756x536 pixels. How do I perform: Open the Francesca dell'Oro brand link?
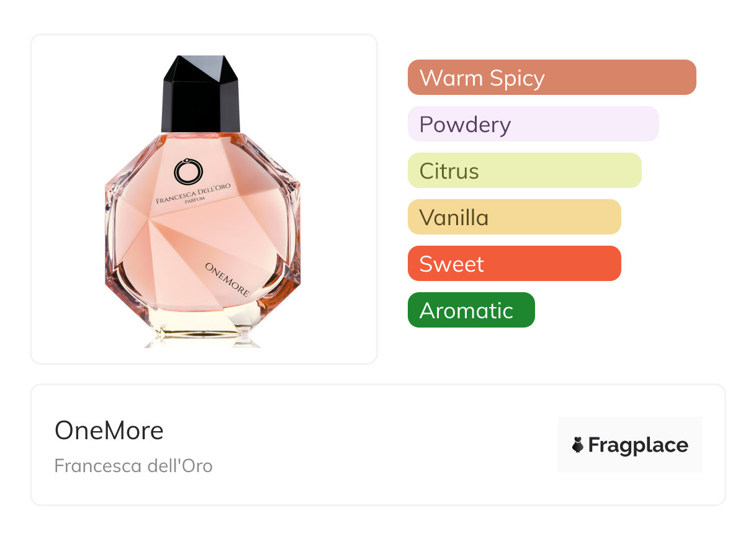pos(133,465)
